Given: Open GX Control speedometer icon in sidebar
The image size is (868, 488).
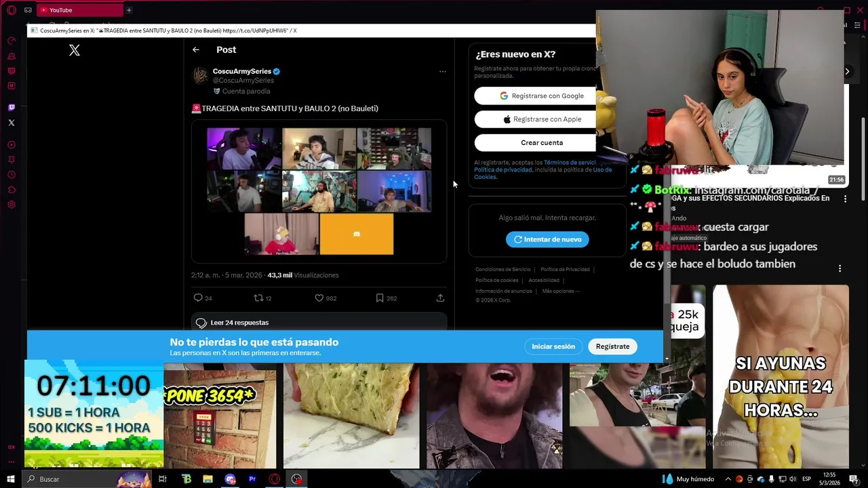Looking at the screenshot, I should pyautogui.click(x=12, y=41).
